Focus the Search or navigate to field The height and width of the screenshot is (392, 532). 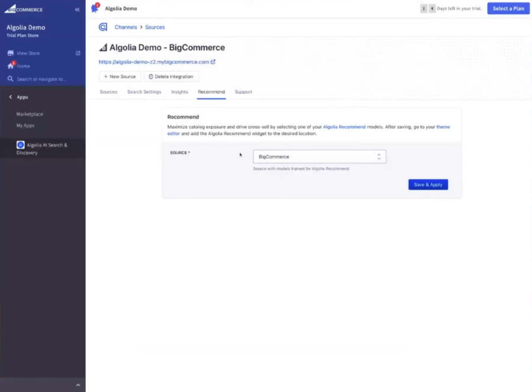pyautogui.click(x=42, y=79)
